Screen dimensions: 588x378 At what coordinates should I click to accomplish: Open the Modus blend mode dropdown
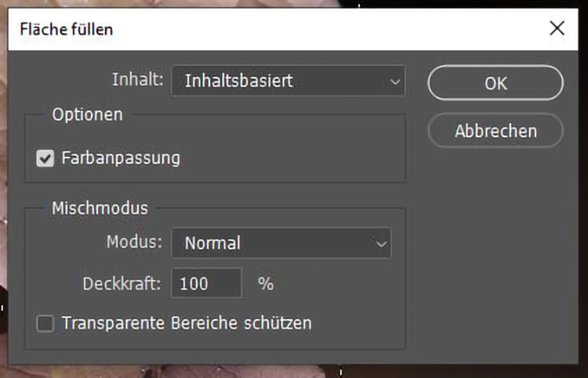(x=281, y=243)
